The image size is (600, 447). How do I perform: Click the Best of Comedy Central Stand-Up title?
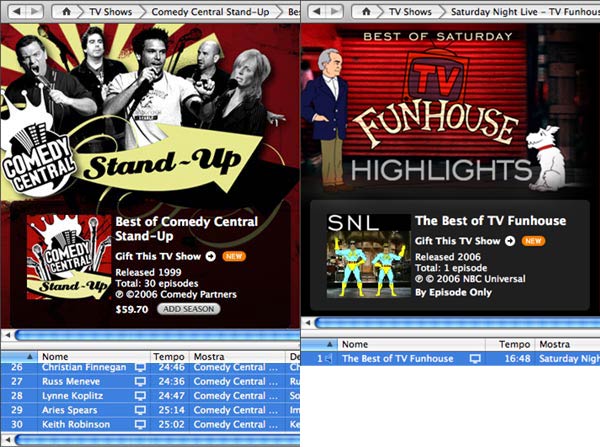pyautogui.click(x=187, y=229)
